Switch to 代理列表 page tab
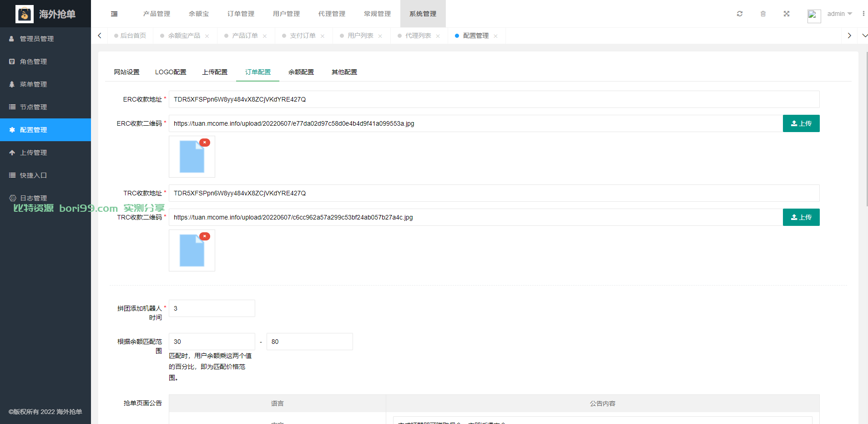The image size is (868, 424). [x=418, y=36]
